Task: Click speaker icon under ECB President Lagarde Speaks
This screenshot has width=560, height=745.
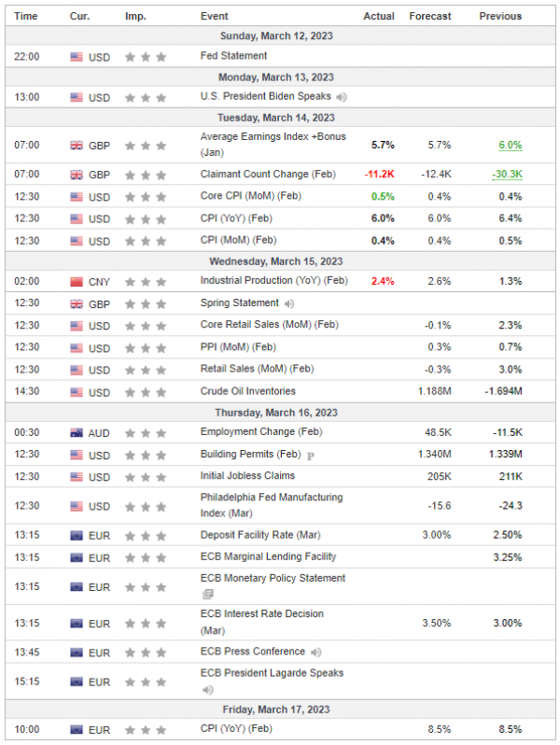Action: [x=207, y=690]
